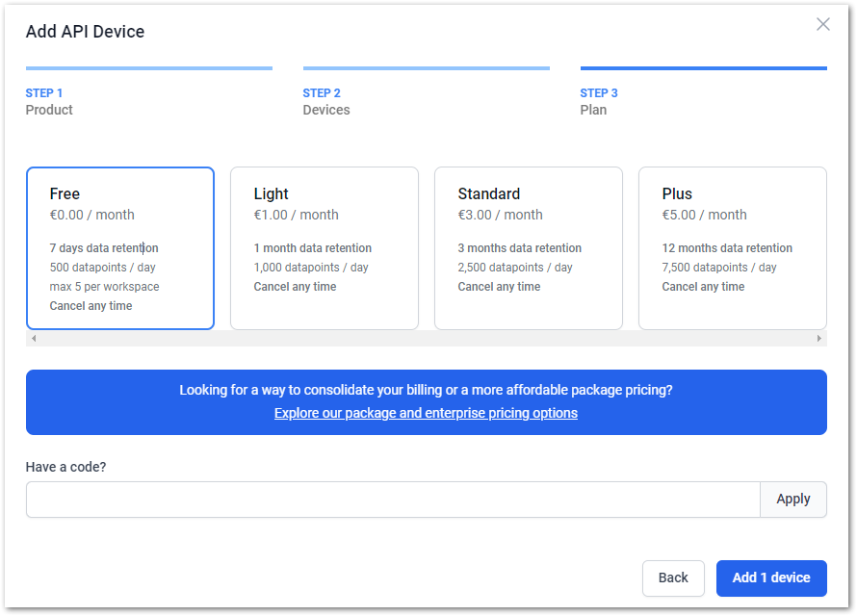The height and width of the screenshot is (616, 857).
Task: Pick the Standard €3.00 plan card
Action: coord(529,248)
